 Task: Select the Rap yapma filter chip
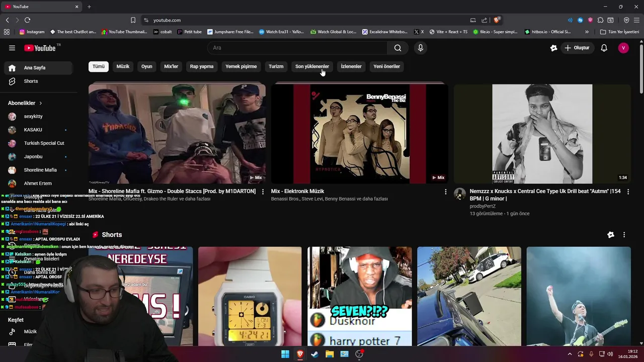point(202,66)
